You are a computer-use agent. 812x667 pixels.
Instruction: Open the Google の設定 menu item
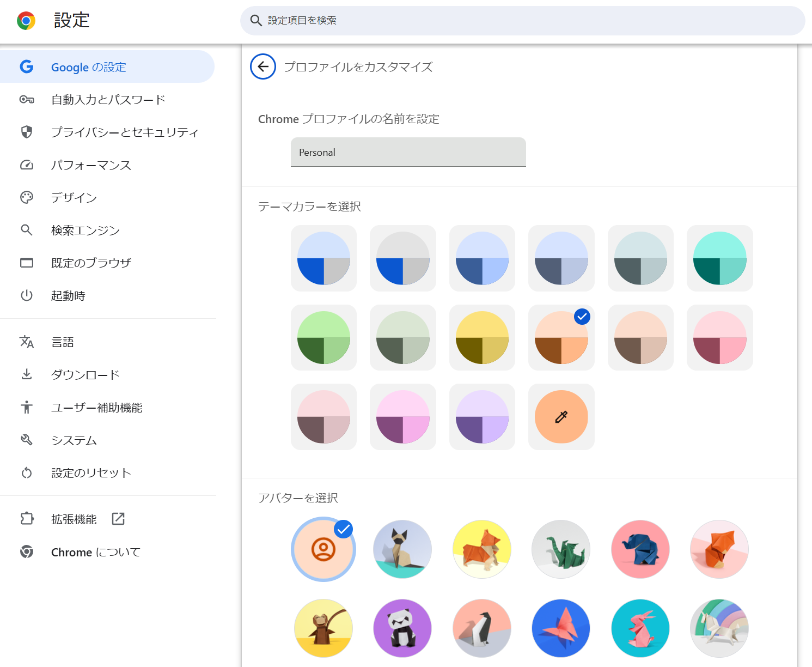coord(89,67)
